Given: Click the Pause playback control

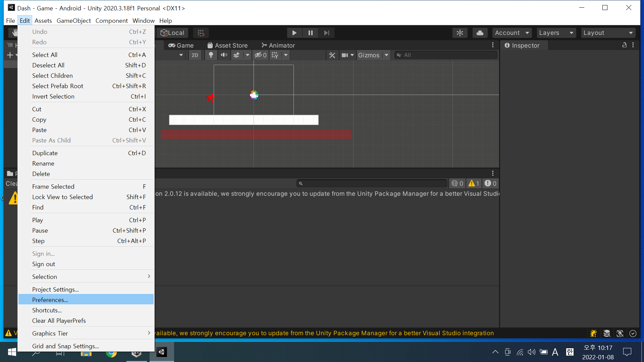Looking at the screenshot, I should coord(310,33).
